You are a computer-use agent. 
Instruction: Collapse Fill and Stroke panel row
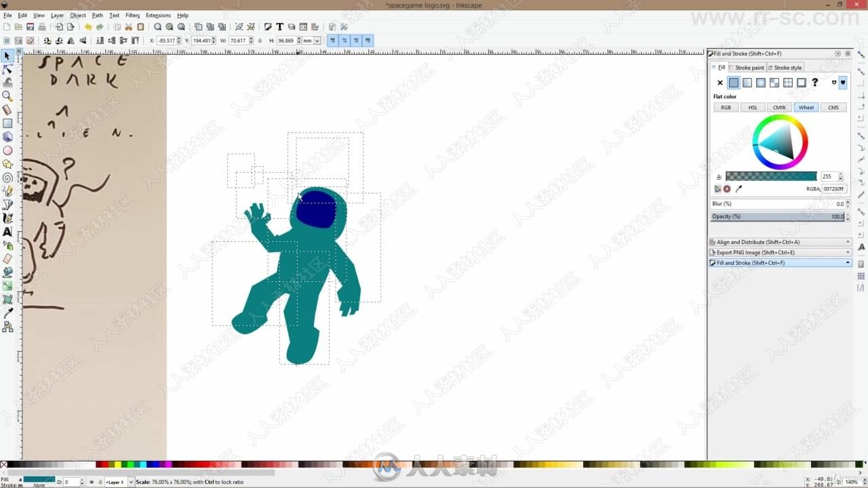(780, 263)
